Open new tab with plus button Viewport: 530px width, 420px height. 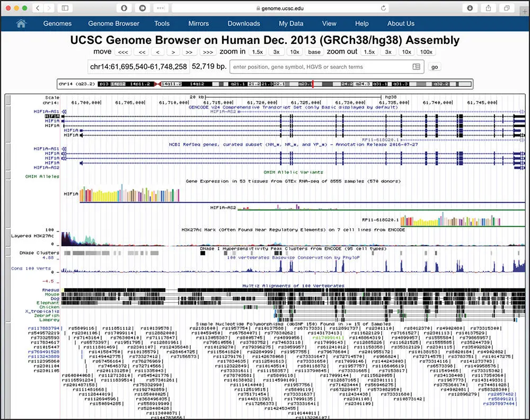[x=525, y=11]
